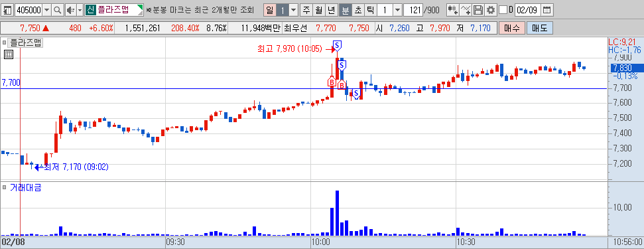Open the sound options dropdown arrow
Viewport: 644px width, 249px height.
[80, 10]
